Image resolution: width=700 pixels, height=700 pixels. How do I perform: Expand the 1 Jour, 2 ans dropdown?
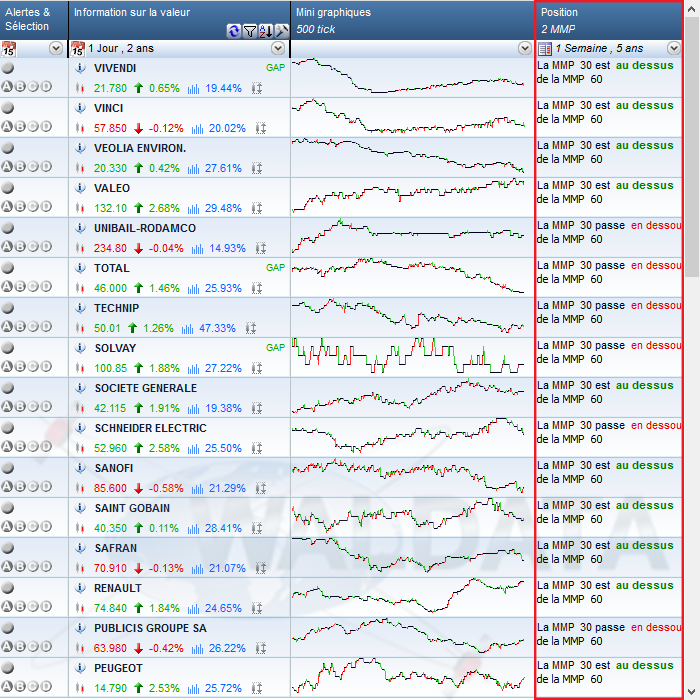pyautogui.click(x=278, y=48)
